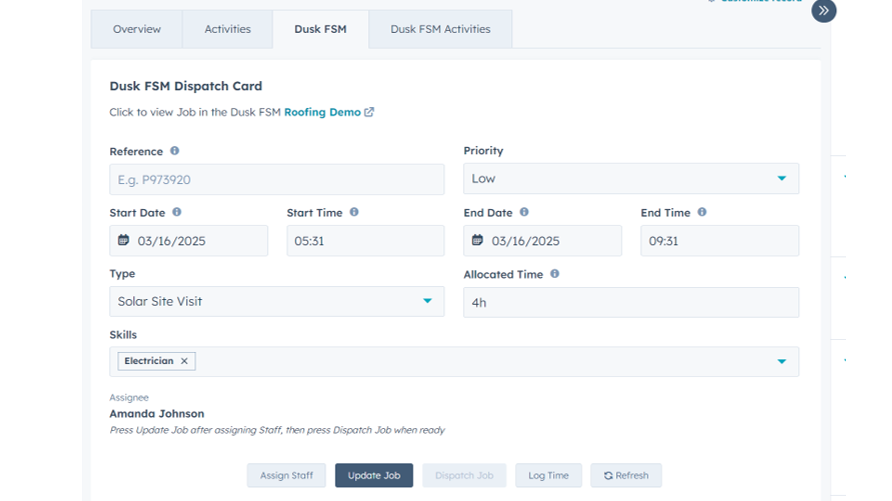The image size is (892, 501).
Task: Click the Start Date info icon
Action: (x=177, y=212)
